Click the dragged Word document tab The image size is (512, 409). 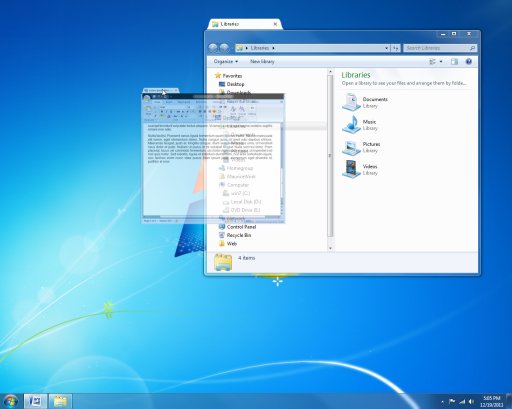point(160,90)
